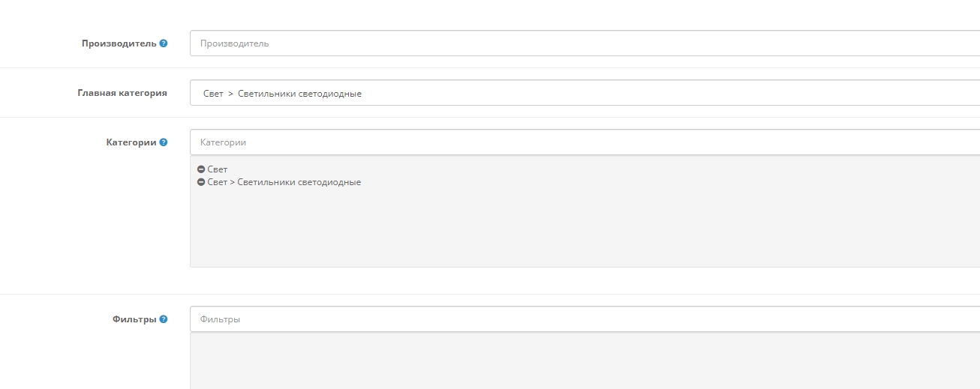Image resolution: width=980 pixels, height=389 pixels.
Task: Click help icon beside Фильтры label
Action: pyautogui.click(x=164, y=319)
